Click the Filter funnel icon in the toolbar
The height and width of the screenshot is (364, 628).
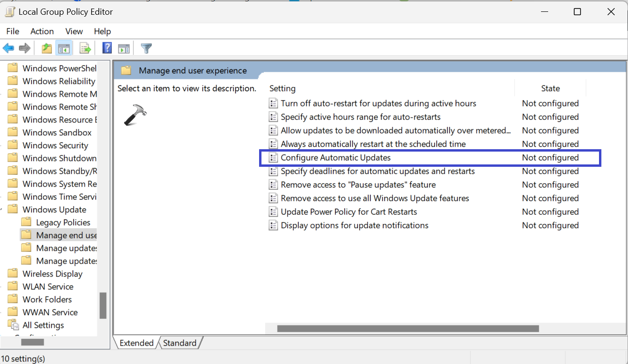146,48
